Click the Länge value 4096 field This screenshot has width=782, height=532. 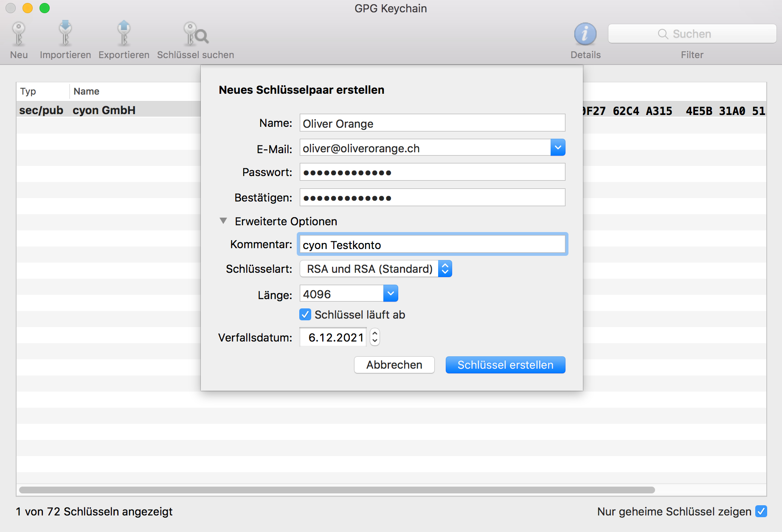(x=342, y=294)
